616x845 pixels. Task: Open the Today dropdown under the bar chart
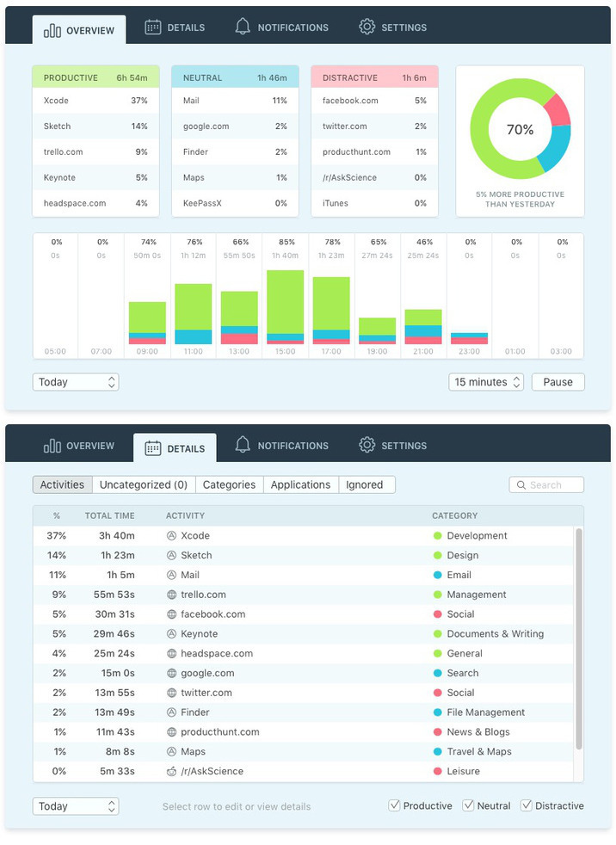(x=76, y=382)
